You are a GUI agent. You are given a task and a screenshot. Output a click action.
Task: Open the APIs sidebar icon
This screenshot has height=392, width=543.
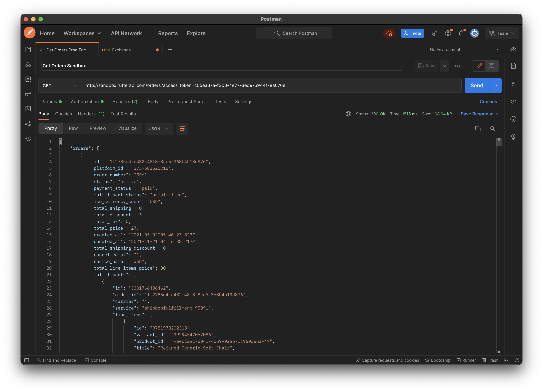click(x=28, y=64)
